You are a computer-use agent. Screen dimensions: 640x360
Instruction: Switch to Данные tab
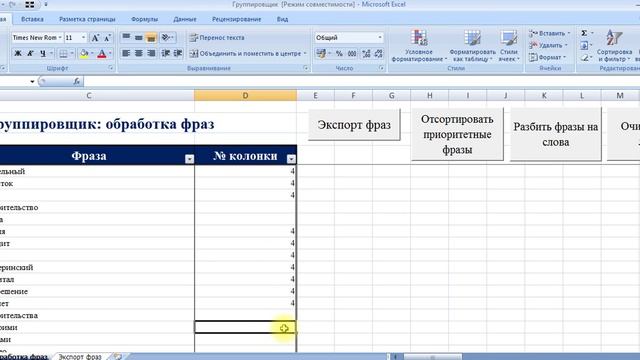click(185, 19)
